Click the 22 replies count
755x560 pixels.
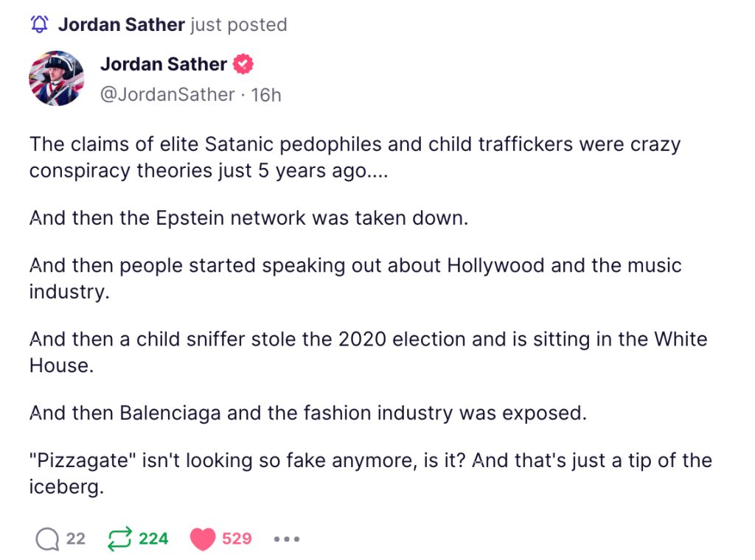point(75,539)
